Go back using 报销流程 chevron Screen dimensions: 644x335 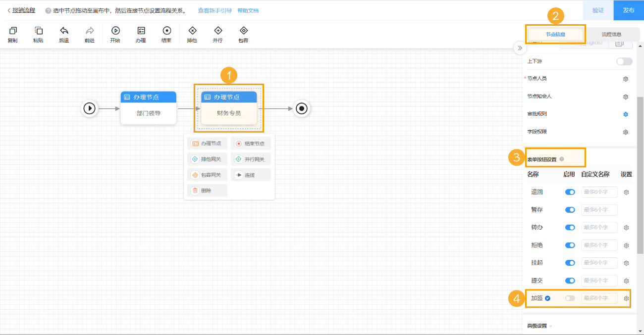click(9, 10)
